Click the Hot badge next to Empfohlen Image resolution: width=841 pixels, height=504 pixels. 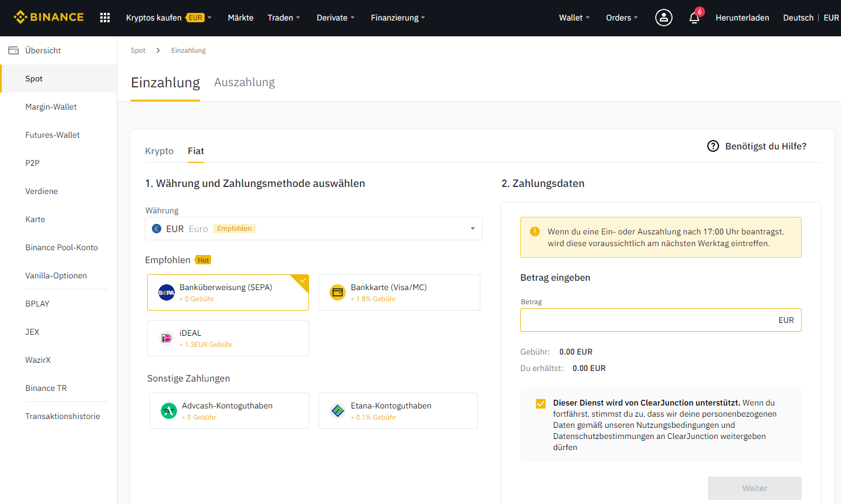[x=203, y=260]
